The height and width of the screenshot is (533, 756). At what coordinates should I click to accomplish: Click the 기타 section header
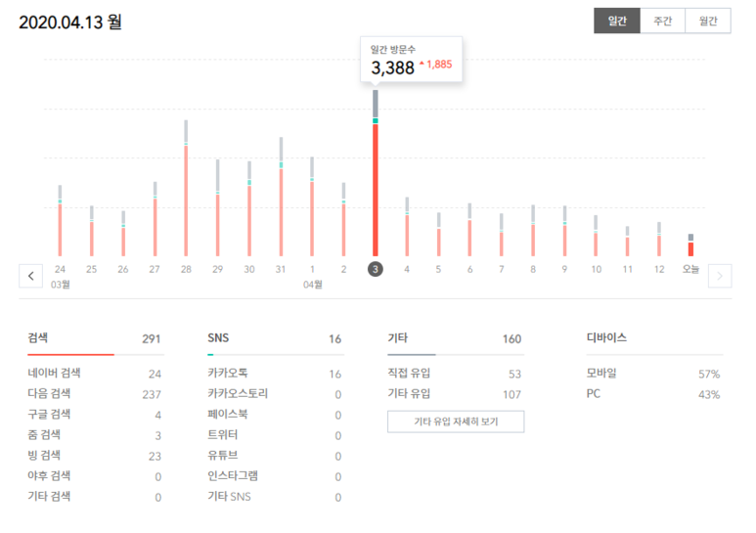coord(398,337)
